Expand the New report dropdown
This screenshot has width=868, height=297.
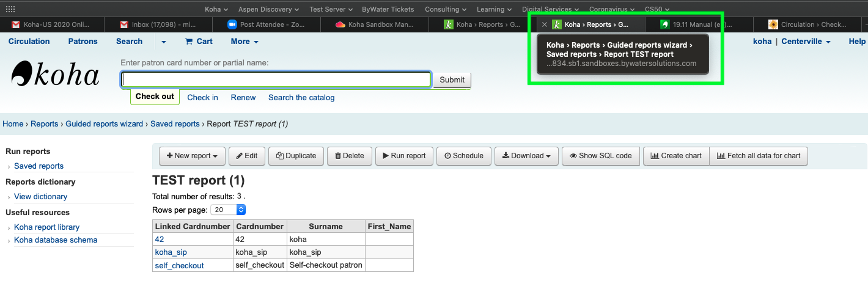pos(192,156)
